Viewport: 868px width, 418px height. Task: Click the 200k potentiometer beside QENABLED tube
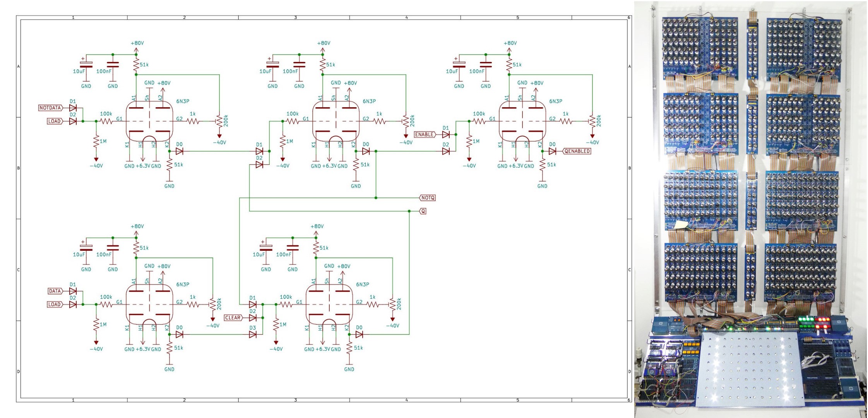click(592, 121)
